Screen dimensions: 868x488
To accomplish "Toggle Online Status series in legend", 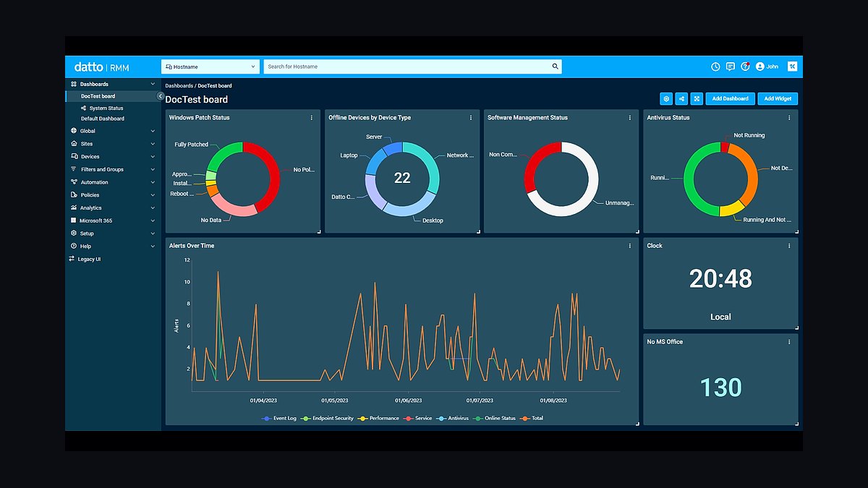I will (x=495, y=419).
